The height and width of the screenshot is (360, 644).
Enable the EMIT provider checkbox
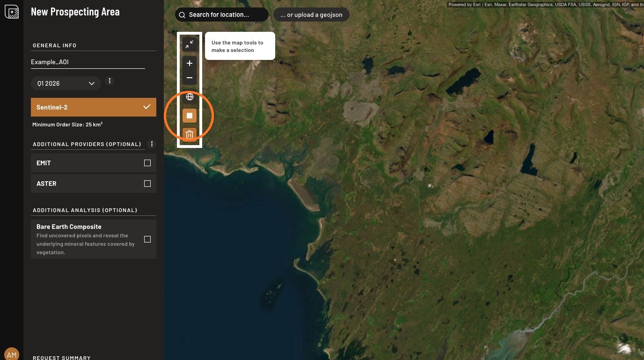click(147, 163)
